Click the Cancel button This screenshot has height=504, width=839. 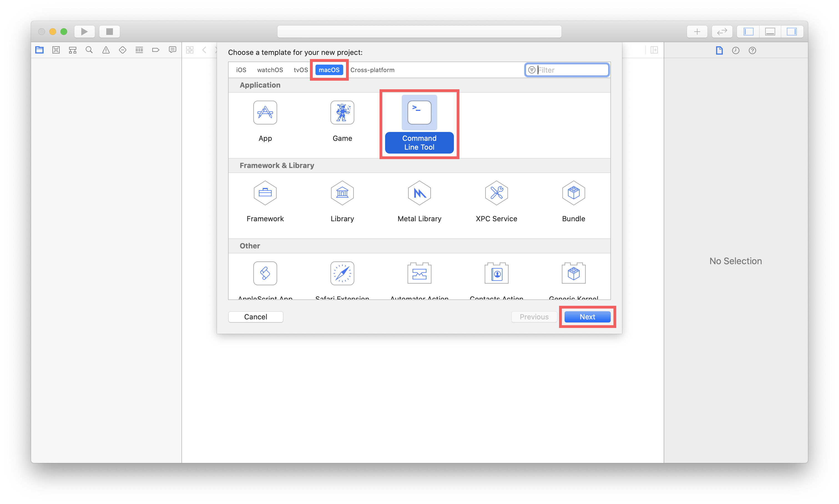(255, 317)
